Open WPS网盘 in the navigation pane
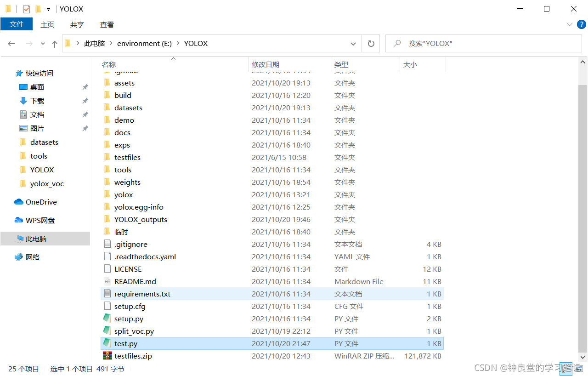The height and width of the screenshot is (376, 588). pyautogui.click(x=35, y=220)
